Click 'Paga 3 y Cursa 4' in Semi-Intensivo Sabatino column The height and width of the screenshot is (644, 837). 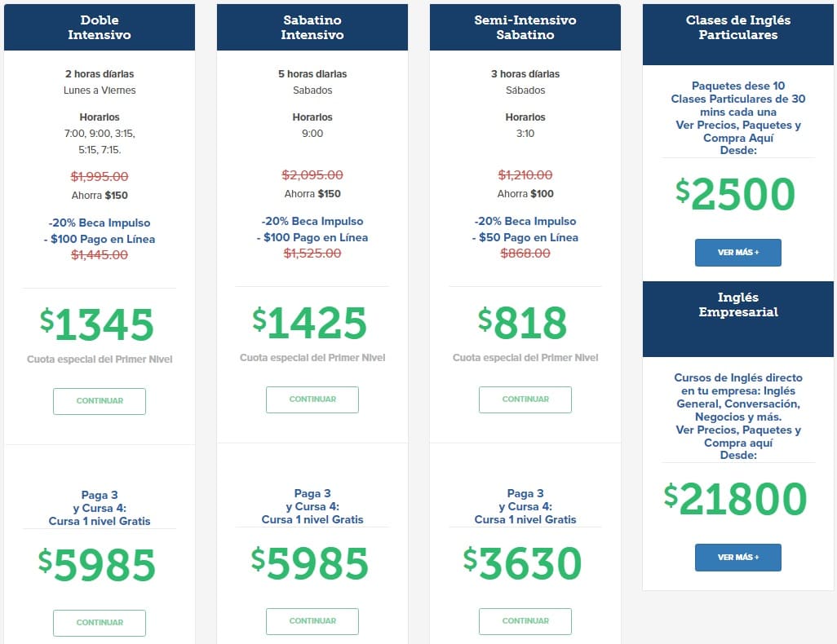click(525, 500)
